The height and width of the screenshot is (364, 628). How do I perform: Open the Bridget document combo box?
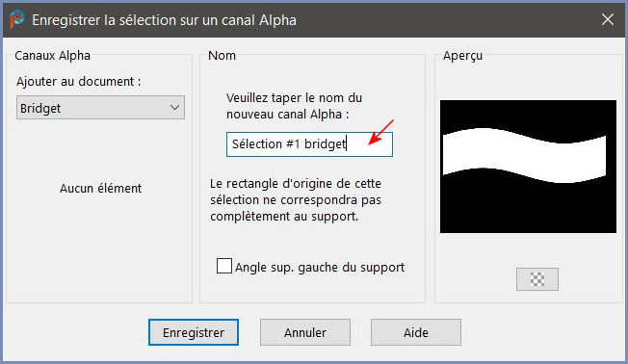click(100, 107)
